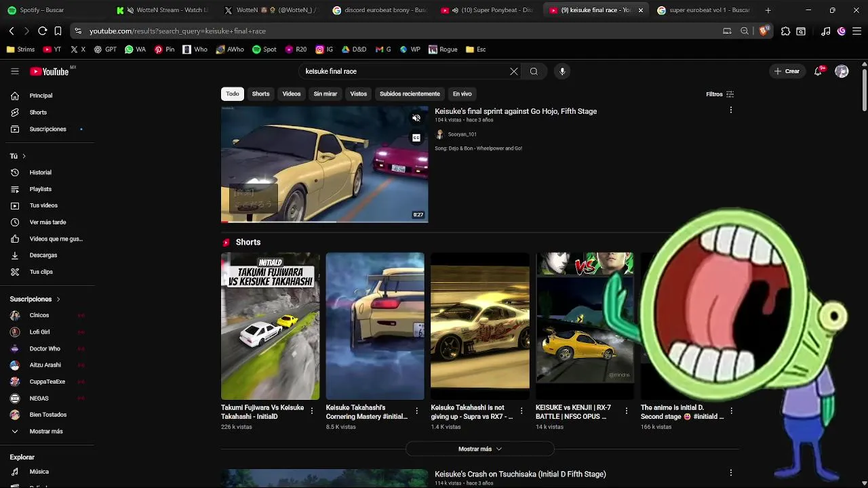Open options for Keisuke's final sprint video
Viewport: 868px width, 488px height.
pos(730,110)
